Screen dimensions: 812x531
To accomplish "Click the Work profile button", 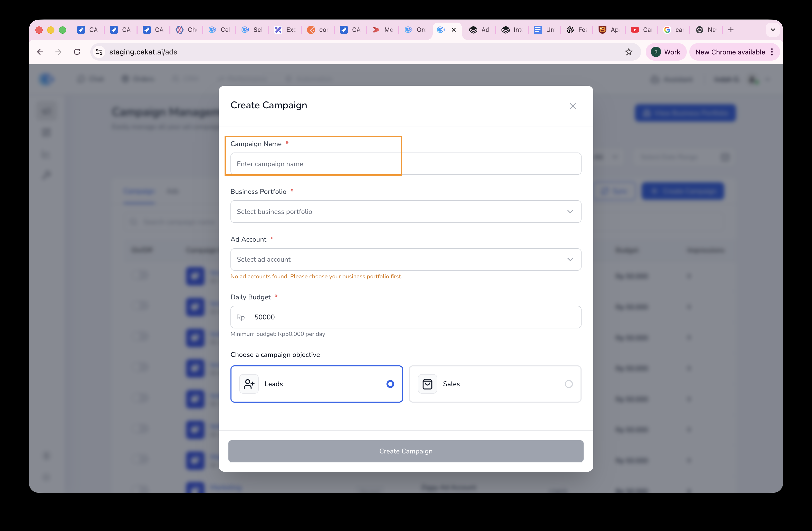I will tap(666, 52).
